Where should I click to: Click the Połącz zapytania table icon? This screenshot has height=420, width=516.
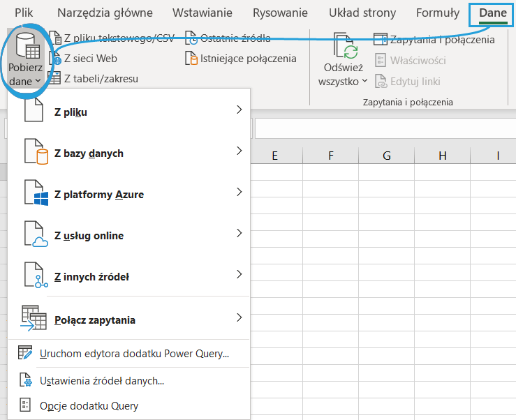click(34, 318)
